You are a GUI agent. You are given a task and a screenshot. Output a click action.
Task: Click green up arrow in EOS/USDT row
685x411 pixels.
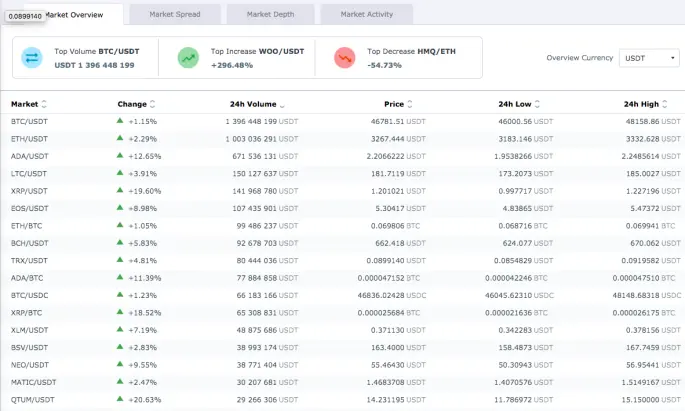tap(120, 208)
